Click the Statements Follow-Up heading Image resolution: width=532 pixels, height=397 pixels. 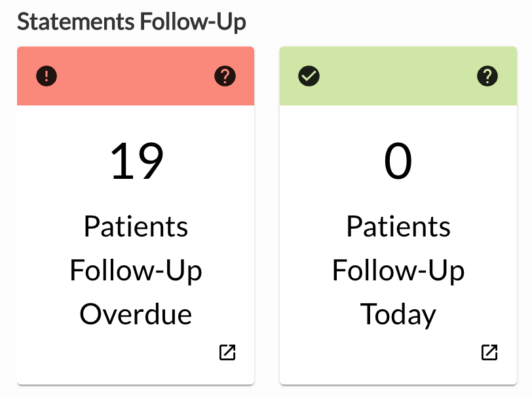pyautogui.click(x=132, y=22)
